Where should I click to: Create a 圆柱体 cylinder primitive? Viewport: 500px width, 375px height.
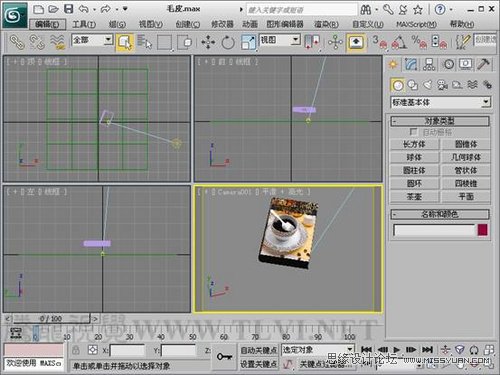tap(414, 170)
